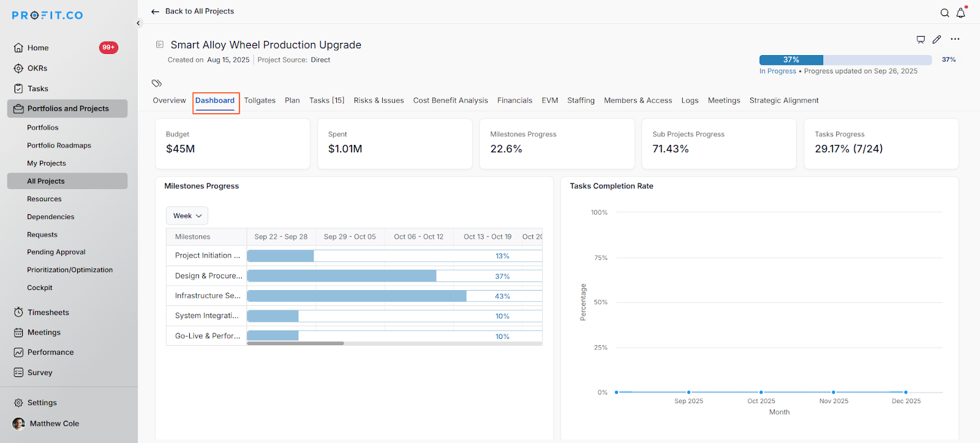Click the Design & Procure milestone bar
Screen dimensions: 980x443
tap(341, 276)
